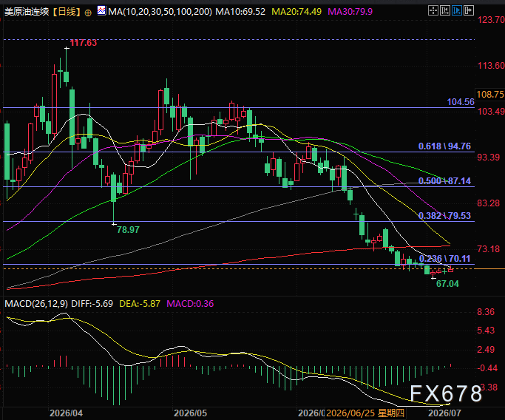Click the MA(10,20,30,50,100,200) indicator label
The width and height of the screenshot is (505, 420).
(x=160, y=12)
